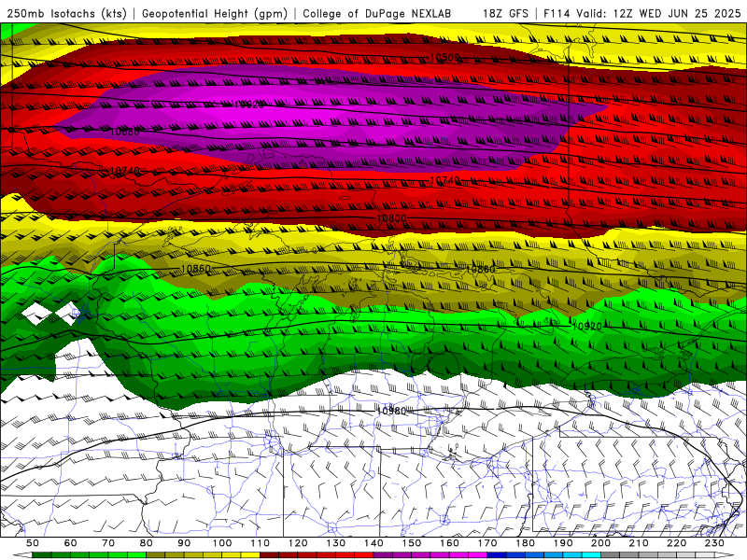Viewport: 747px width, 560px height.
Task: Click the 110 value on the color scale
Action: [261, 543]
